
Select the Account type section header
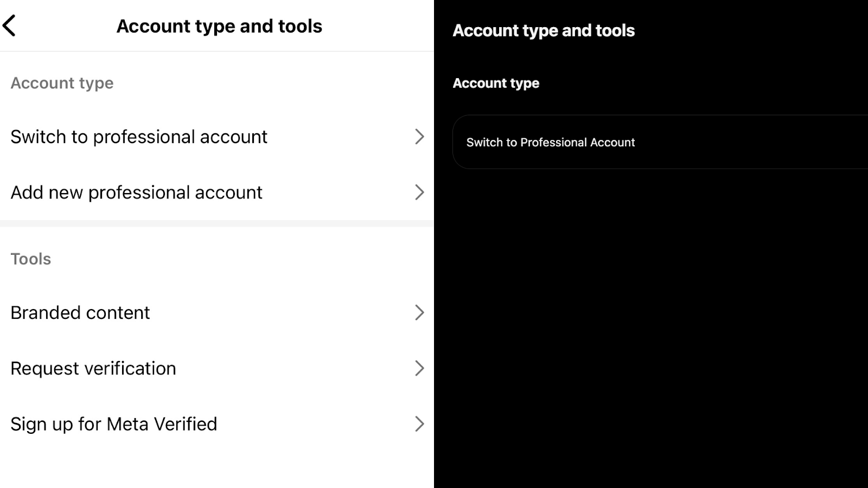coord(62,82)
